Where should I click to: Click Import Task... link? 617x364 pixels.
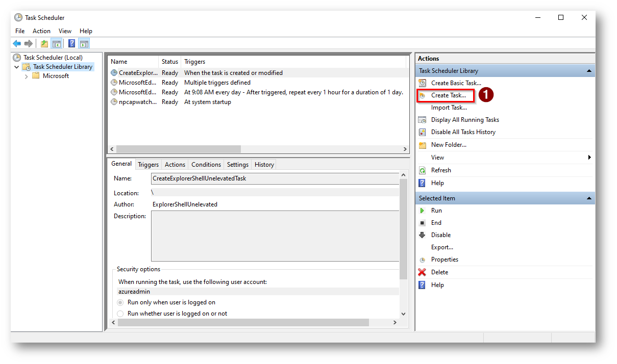pos(449,108)
